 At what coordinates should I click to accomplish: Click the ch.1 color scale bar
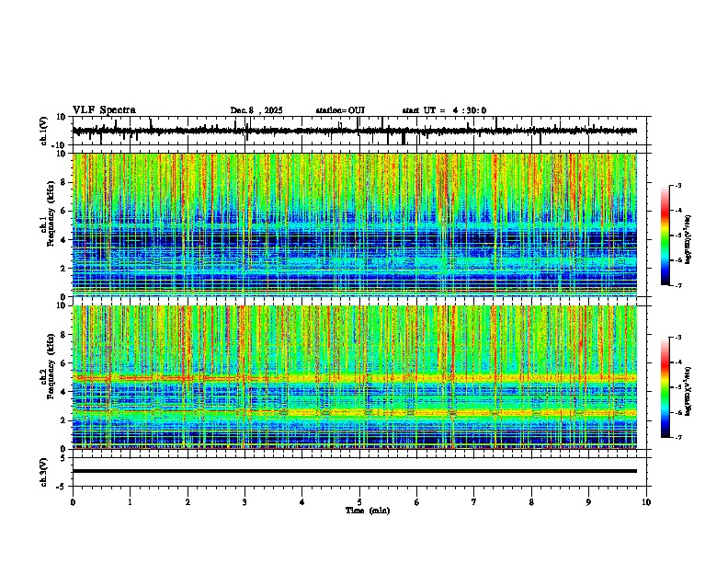(x=665, y=236)
